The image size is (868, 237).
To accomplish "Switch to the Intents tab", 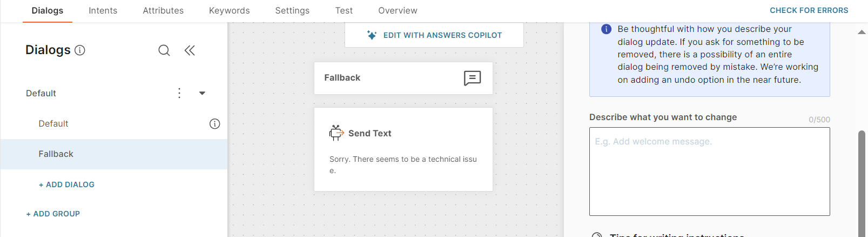I will pos(103,11).
